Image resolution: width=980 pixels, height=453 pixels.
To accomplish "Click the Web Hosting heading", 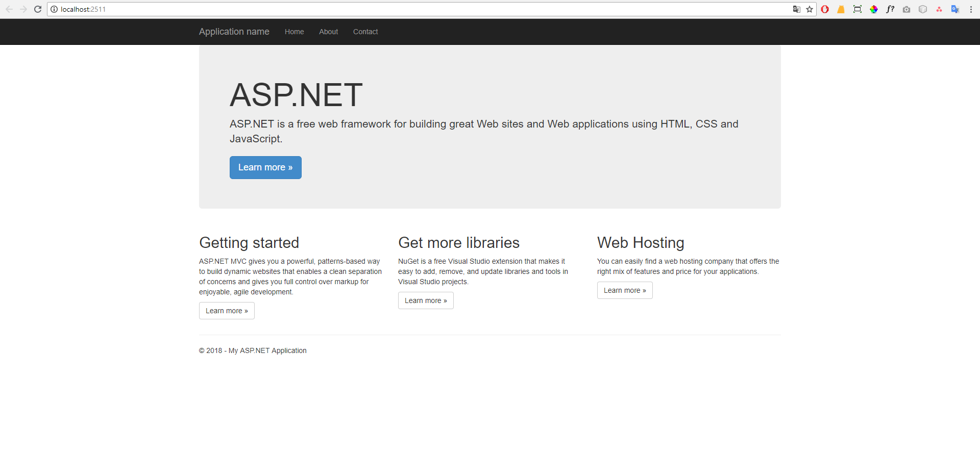I will click(x=641, y=243).
